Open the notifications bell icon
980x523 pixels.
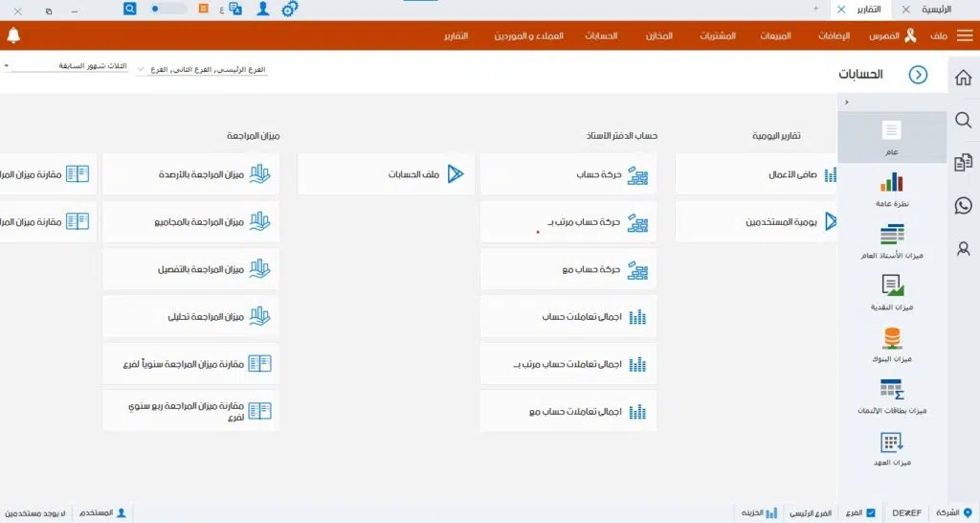(13, 35)
